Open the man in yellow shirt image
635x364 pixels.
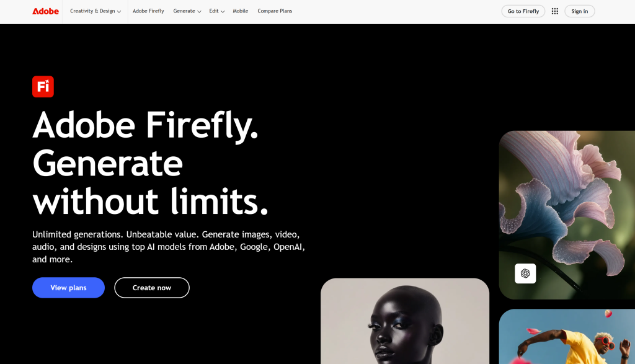pos(567,337)
